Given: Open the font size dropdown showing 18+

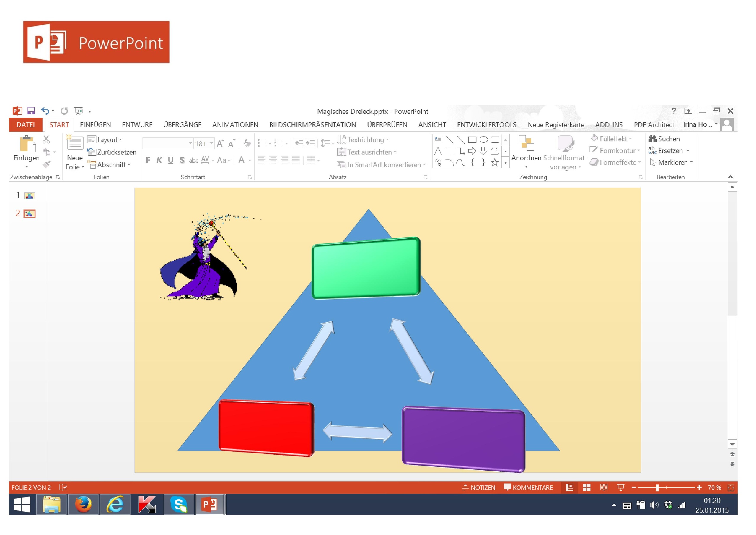Looking at the screenshot, I should coord(211,143).
